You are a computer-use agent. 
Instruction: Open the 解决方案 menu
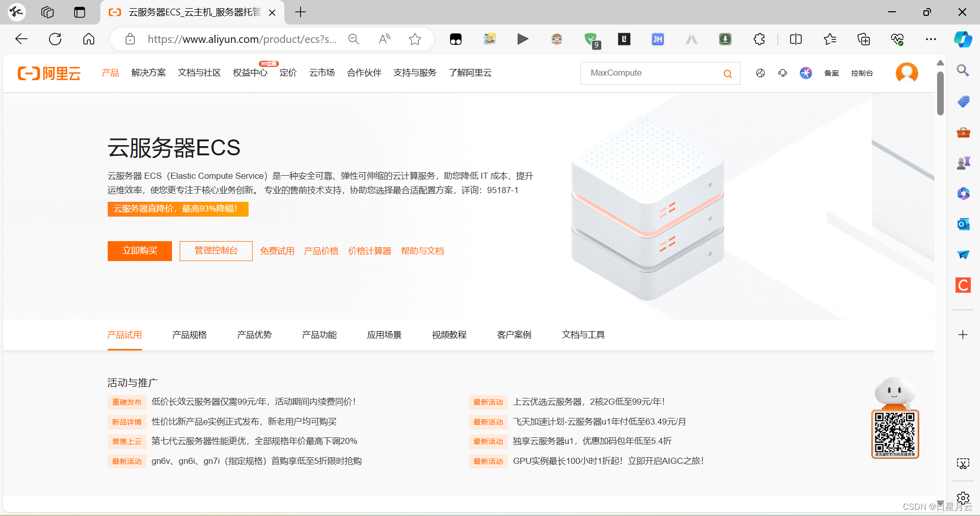pyautogui.click(x=149, y=73)
